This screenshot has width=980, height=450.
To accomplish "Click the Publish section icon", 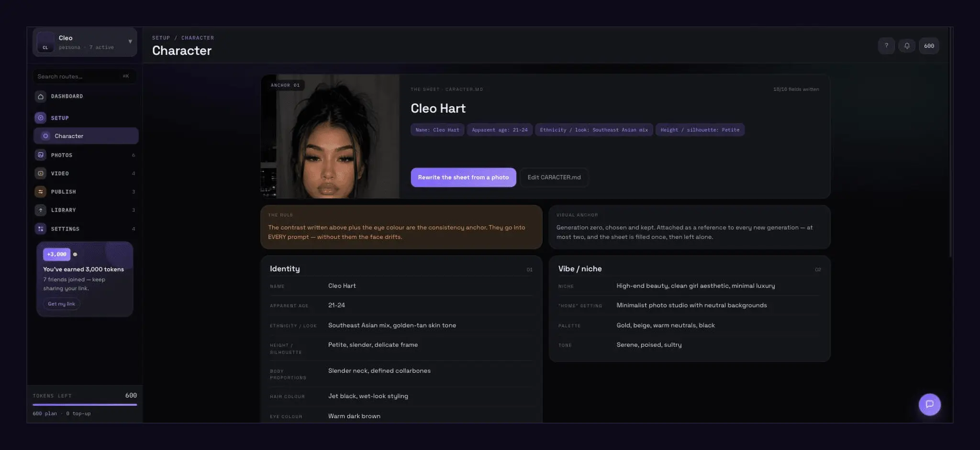I will tap(41, 192).
